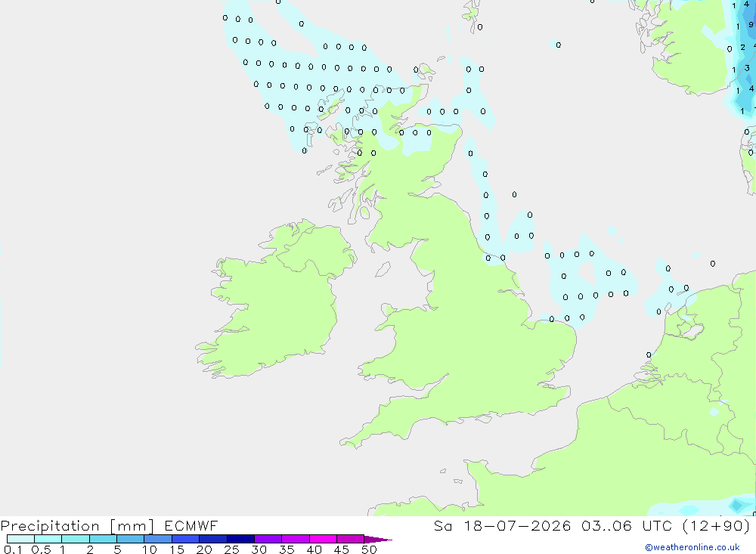Click the 30–35 mm violet swatch

pyautogui.click(x=268, y=539)
